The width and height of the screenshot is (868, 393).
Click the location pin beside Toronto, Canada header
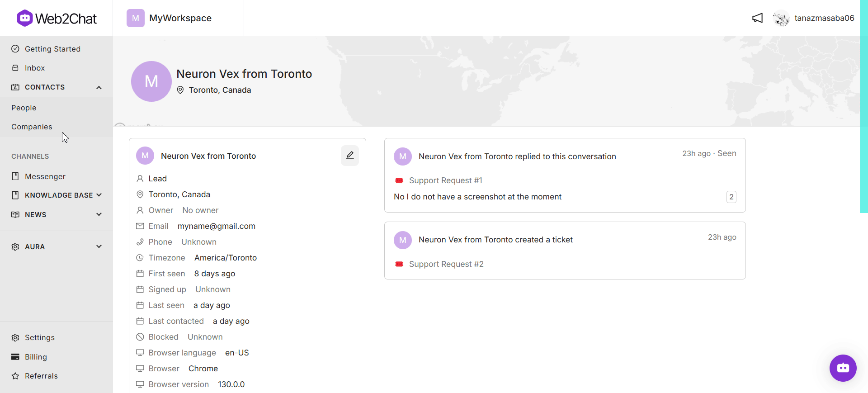pyautogui.click(x=180, y=90)
